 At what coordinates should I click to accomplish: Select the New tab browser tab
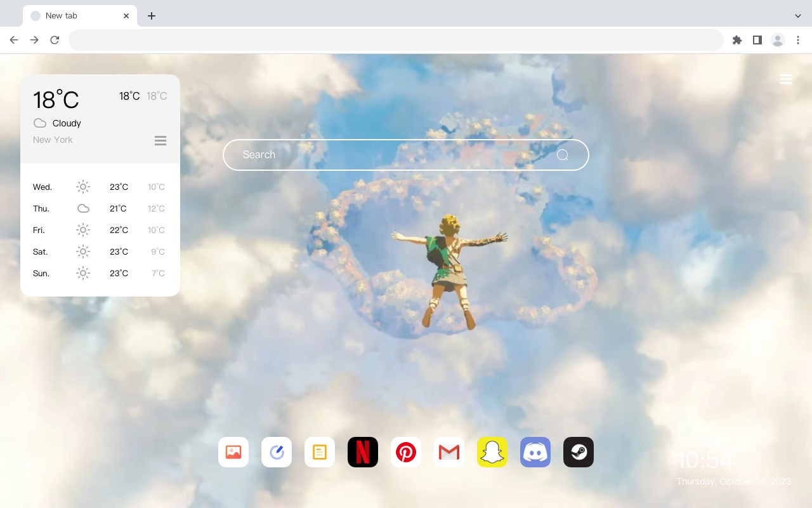point(80,16)
